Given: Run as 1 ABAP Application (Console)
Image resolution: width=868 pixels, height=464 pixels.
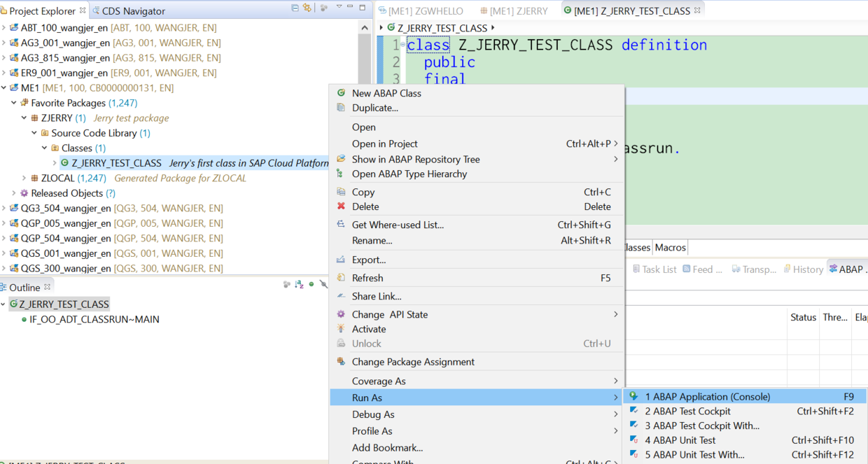Looking at the screenshot, I should 745,396.
